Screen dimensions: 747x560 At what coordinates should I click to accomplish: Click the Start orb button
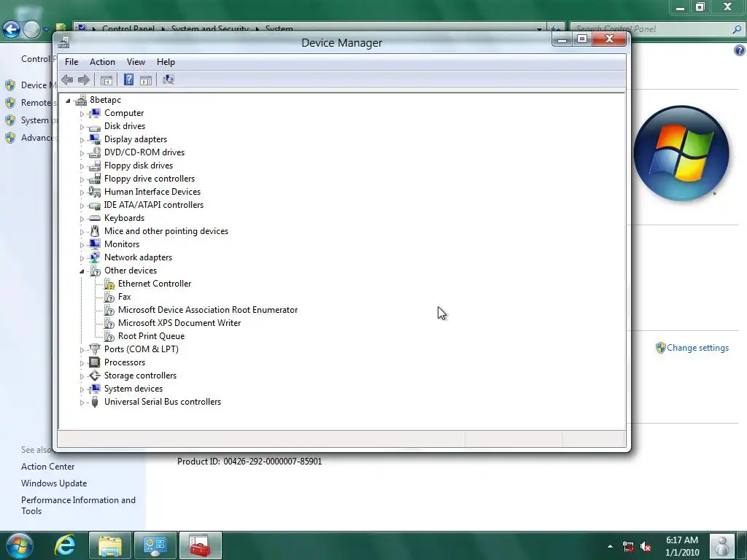click(19, 545)
